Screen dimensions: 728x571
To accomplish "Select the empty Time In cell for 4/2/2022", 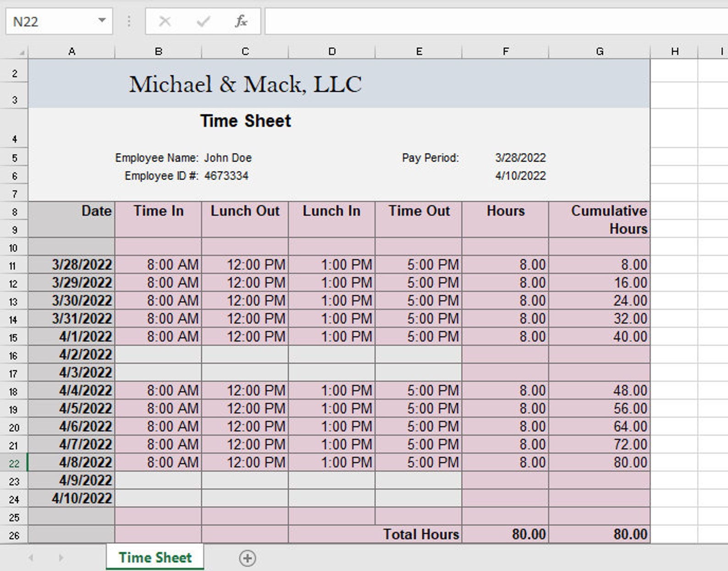I will [158, 355].
